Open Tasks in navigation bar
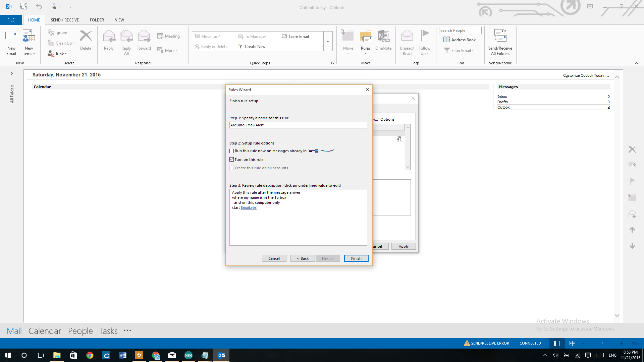Viewport: 644px width, 362px height. click(109, 331)
